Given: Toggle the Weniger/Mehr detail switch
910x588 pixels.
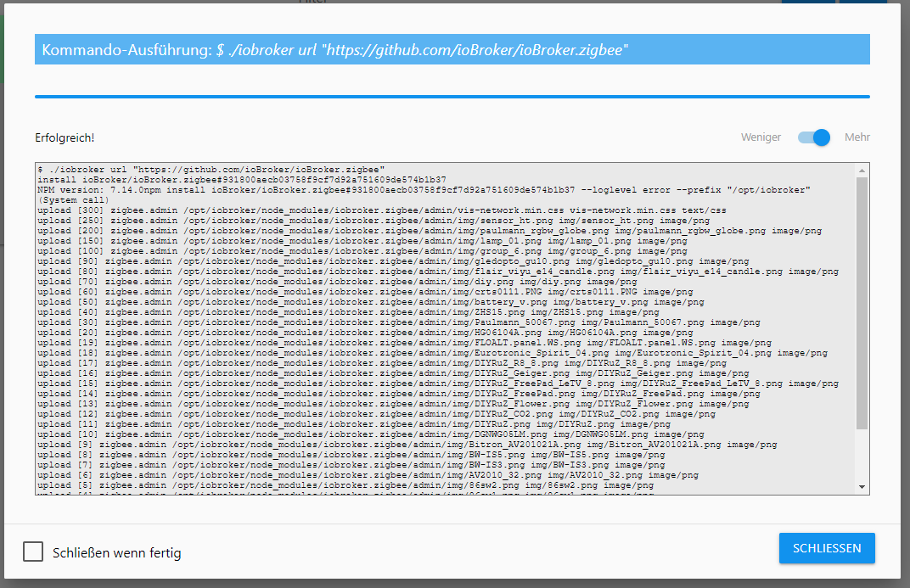Looking at the screenshot, I should tap(814, 137).
